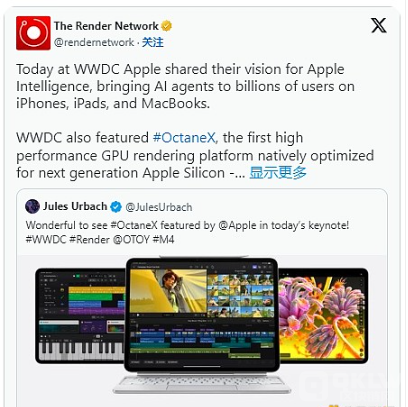Click the Magic Keyboard under center iPad
Viewport: 408px width, 407px height.
pos(202,384)
